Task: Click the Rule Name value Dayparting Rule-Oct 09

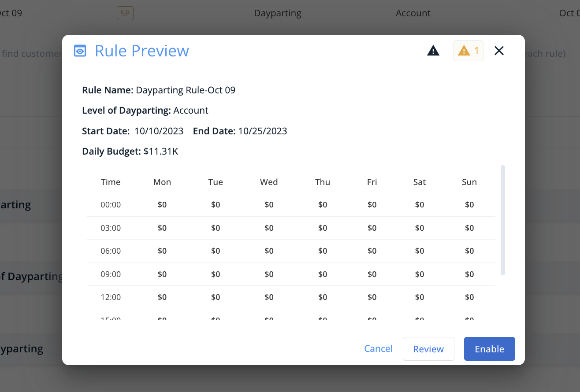Action: click(x=186, y=90)
